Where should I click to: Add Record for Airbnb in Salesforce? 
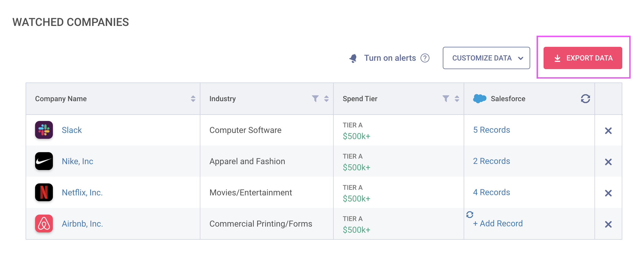[498, 224]
